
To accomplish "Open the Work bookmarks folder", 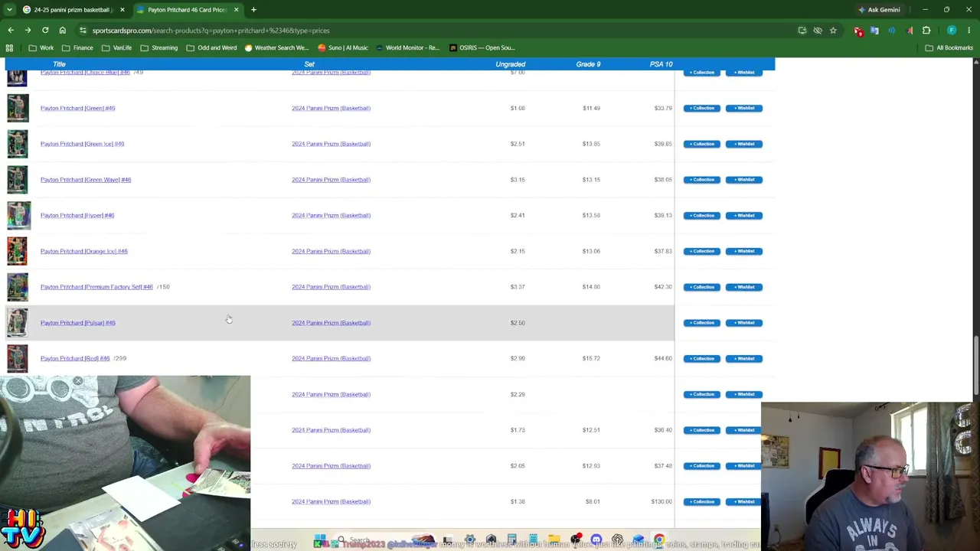I will pos(41,47).
